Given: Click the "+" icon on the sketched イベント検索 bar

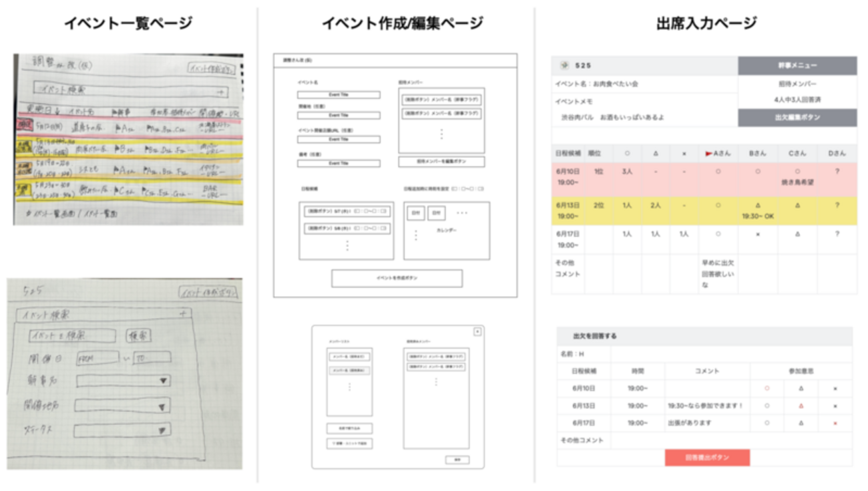Looking at the screenshot, I should (183, 313).
